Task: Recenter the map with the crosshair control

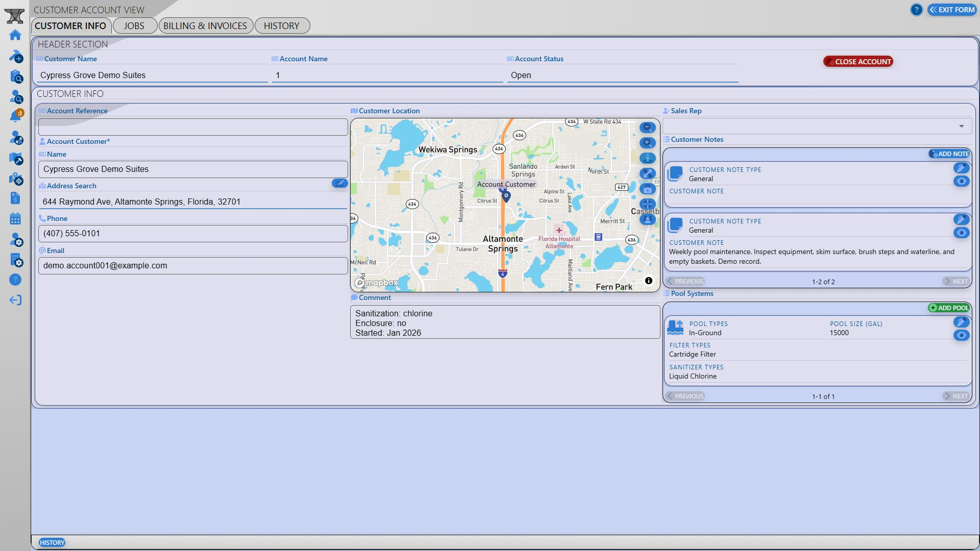Action: 647,204
